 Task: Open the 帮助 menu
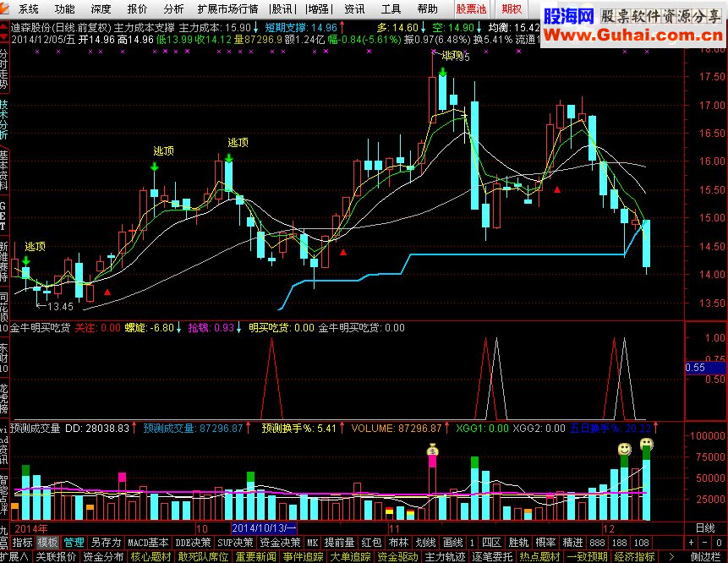click(x=427, y=8)
